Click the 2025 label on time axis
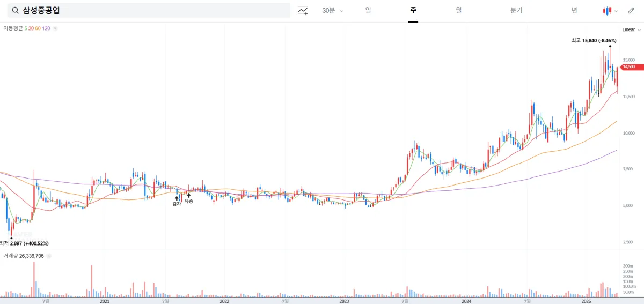644x304 pixels. [x=586, y=301]
